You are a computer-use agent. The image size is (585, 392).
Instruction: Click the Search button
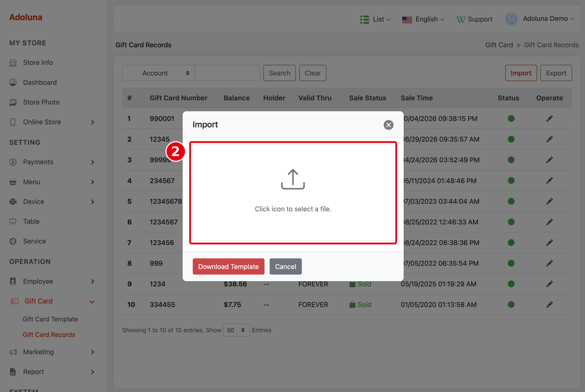tap(279, 73)
